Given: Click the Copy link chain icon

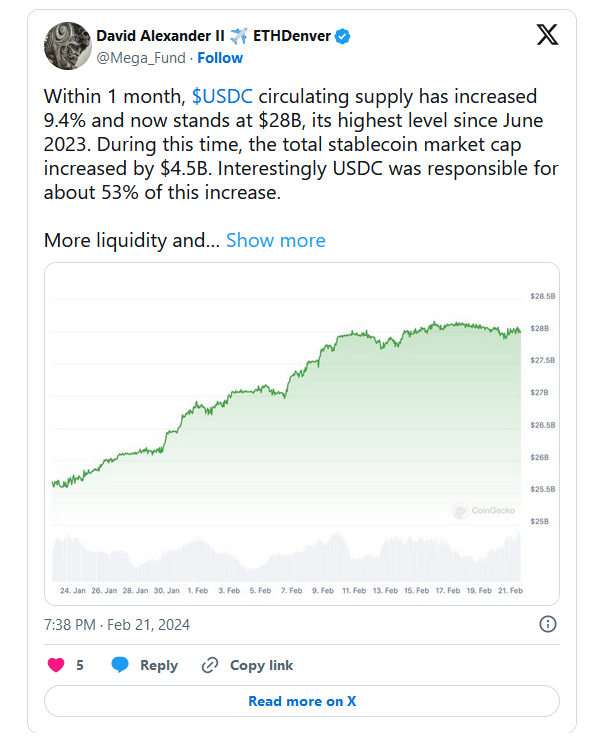Looking at the screenshot, I should coord(210,665).
